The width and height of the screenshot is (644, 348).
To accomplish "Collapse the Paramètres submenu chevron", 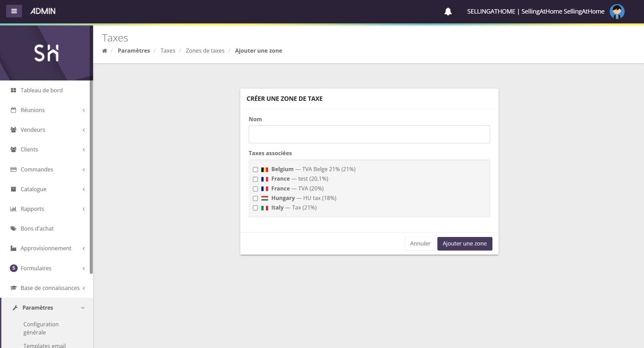I will (83, 308).
